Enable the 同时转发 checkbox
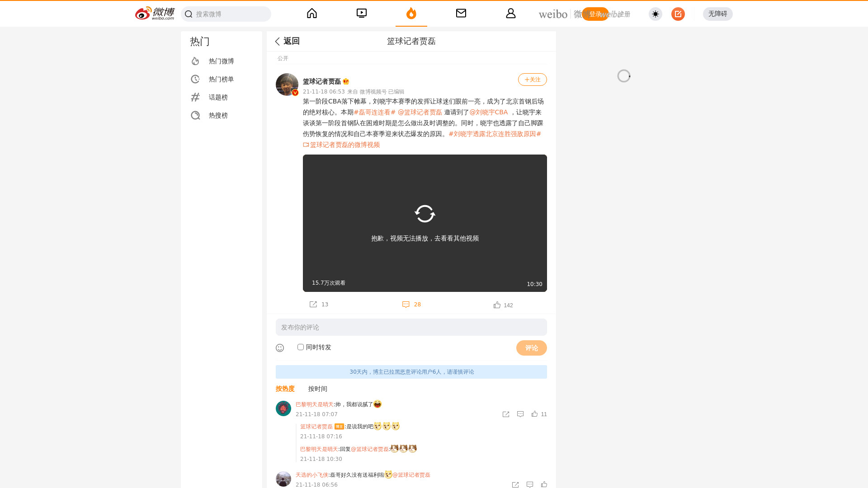This screenshot has width=868, height=488. 301,347
